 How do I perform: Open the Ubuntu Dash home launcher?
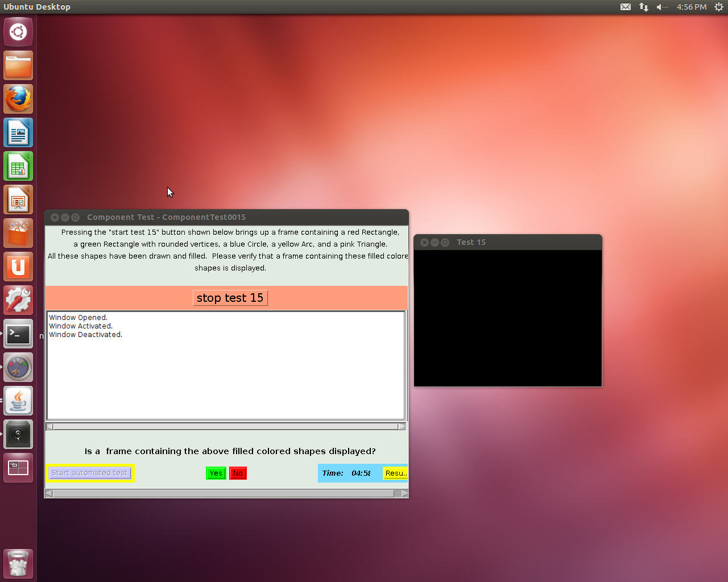point(18,32)
